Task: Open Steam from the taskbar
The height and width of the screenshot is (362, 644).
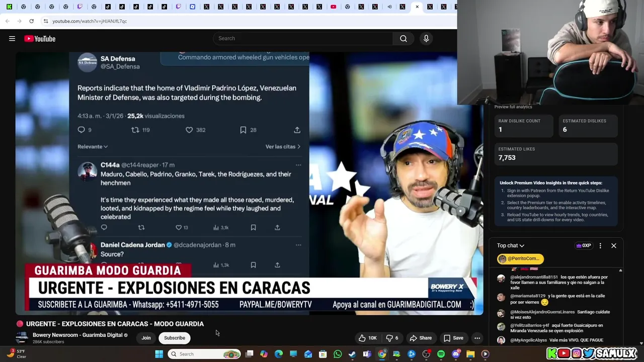Action: click(352, 354)
